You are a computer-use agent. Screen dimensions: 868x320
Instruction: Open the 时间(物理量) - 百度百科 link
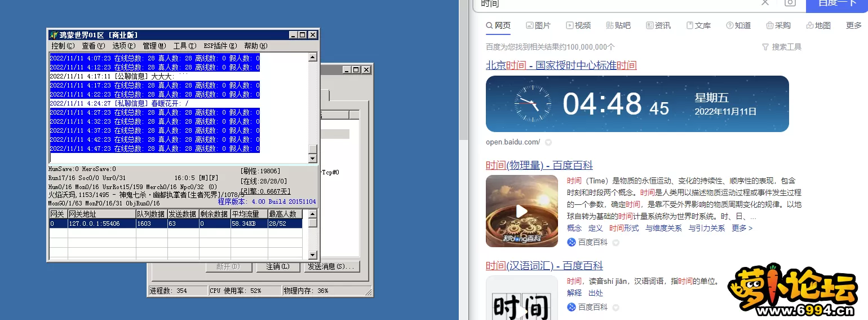539,165
